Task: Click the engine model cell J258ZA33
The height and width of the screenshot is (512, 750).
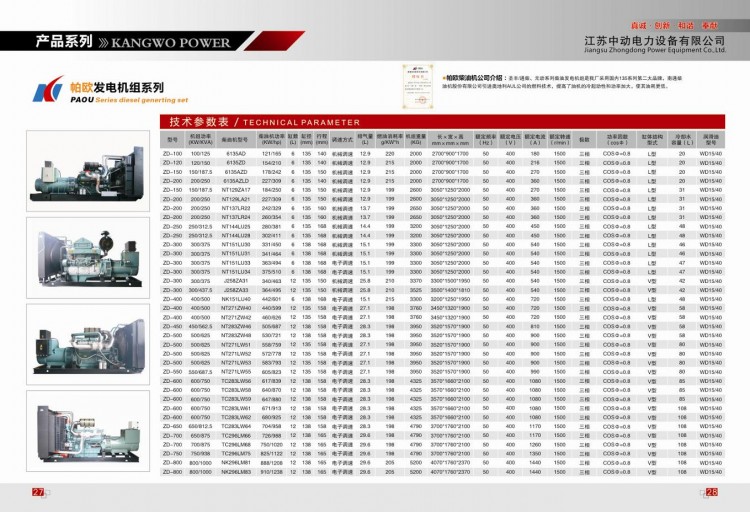Action: pyautogui.click(x=236, y=290)
